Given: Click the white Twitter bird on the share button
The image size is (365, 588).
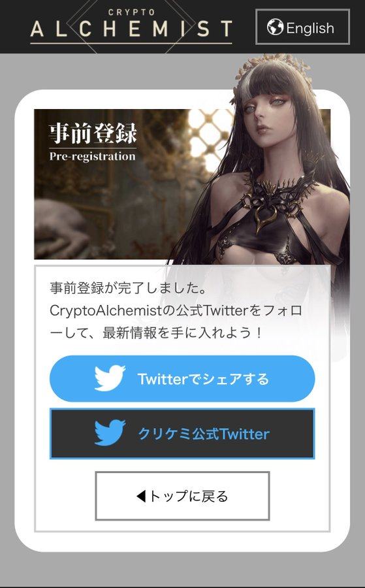Looking at the screenshot, I should tap(110, 378).
